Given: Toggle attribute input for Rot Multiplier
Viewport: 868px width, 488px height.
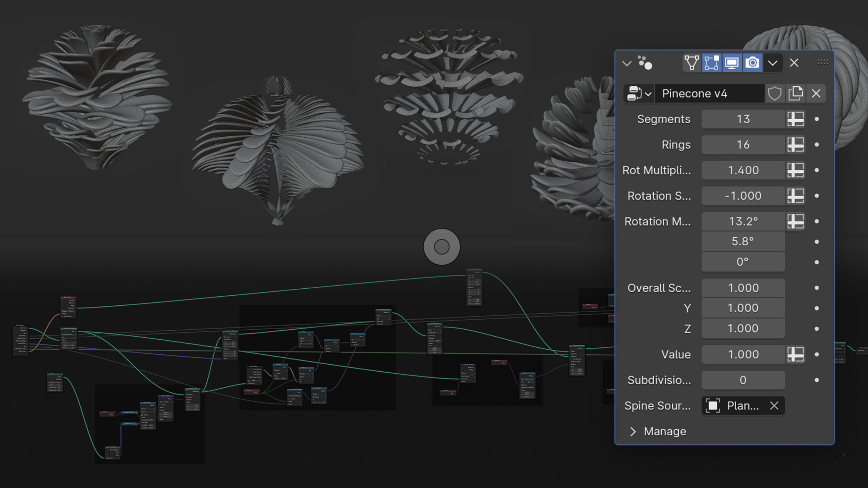Looking at the screenshot, I should (795, 170).
